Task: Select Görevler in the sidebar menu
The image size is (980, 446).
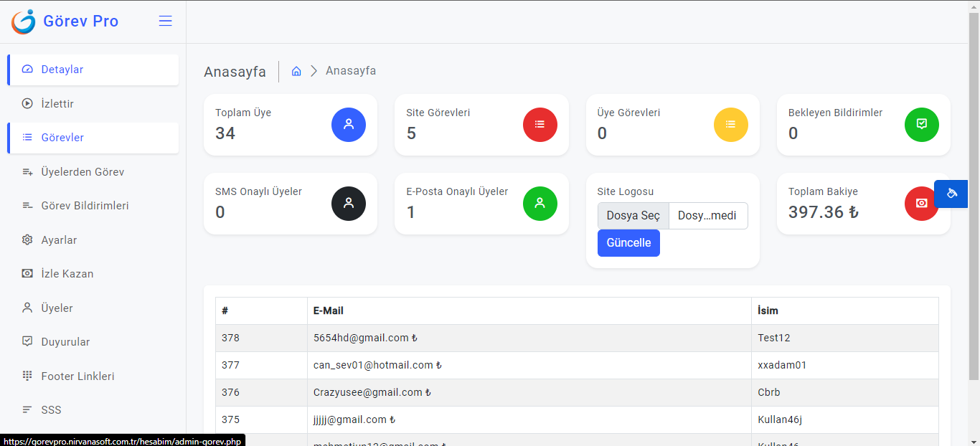Action: click(x=93, y=138)
